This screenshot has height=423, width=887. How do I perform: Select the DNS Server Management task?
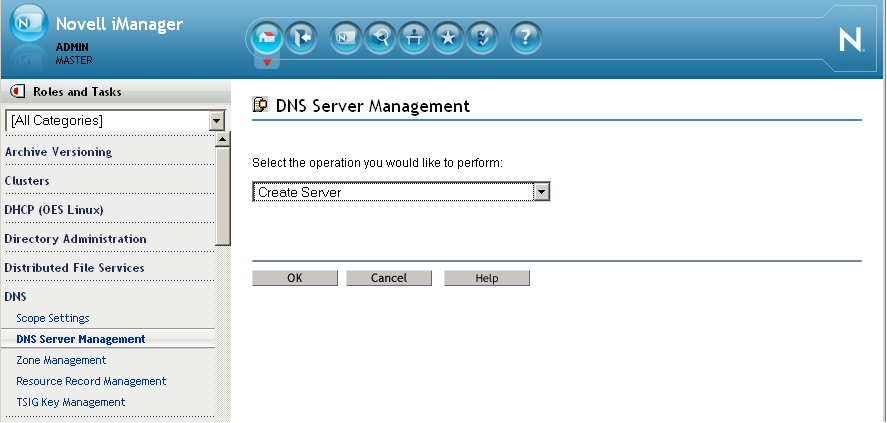pos(81,339)
